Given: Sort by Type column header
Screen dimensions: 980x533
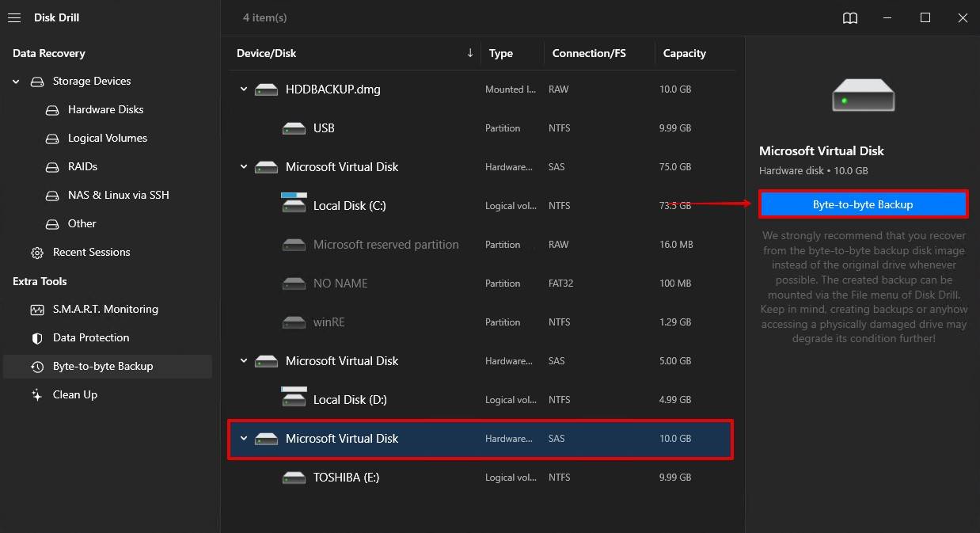Looking at the screenshot, I should tap(501, 53).
